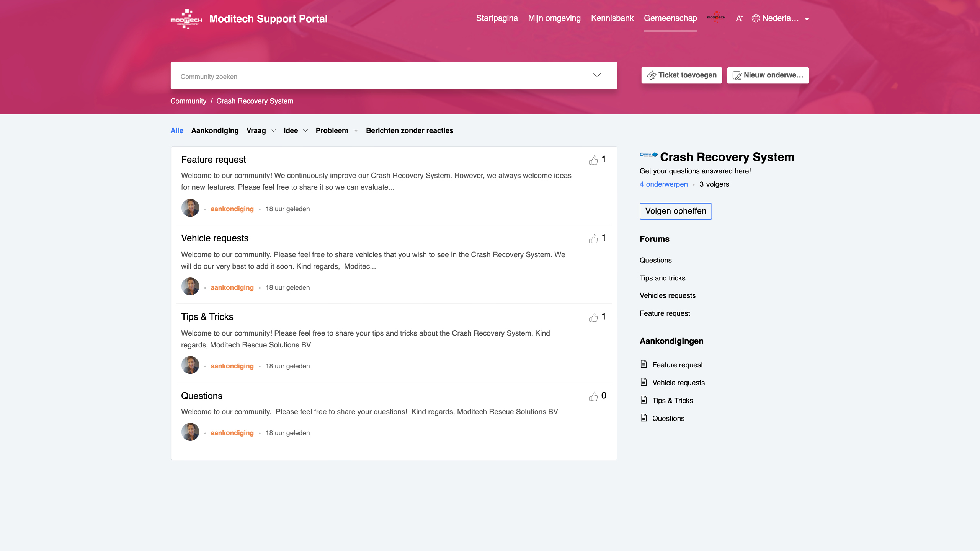
Task: Click the Crash Recovery System logo
Action: (x=648, y=155)
